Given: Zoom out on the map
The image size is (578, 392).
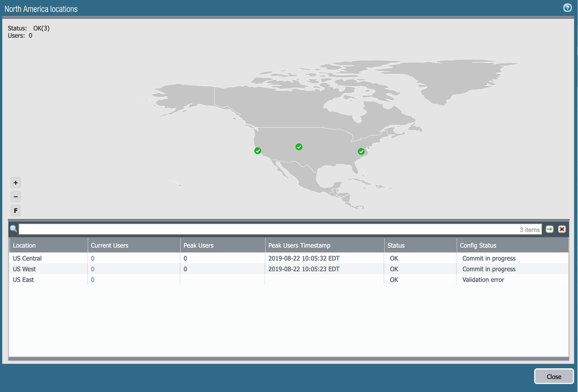Looking at the screenshot, I should pos(16,197).
